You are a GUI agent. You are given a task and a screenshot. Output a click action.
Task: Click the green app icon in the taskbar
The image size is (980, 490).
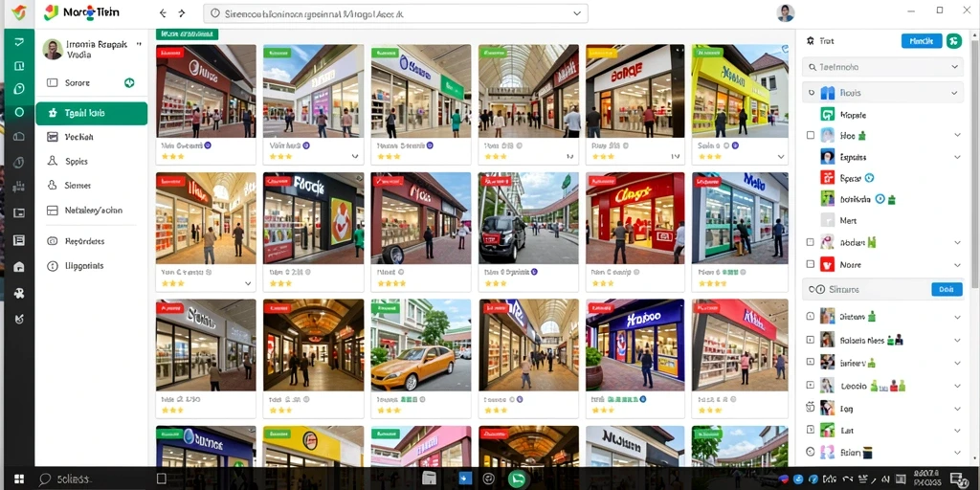click(x=517, y=479)
